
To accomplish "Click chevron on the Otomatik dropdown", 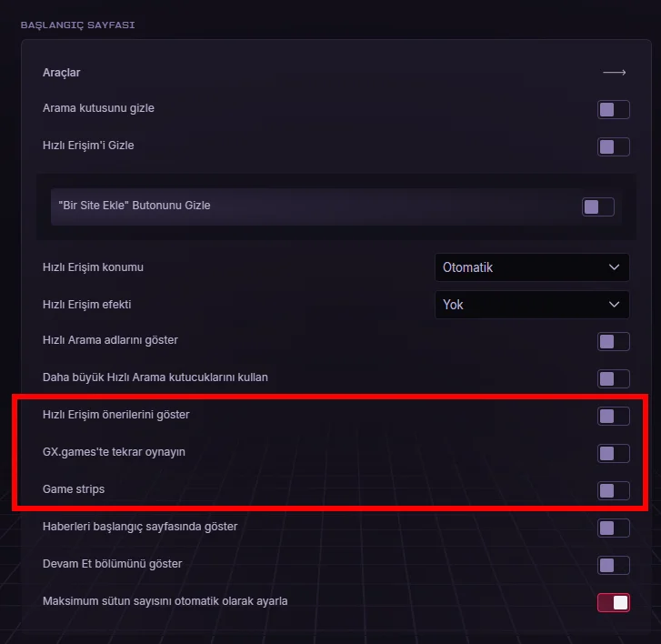I will (614, 267).
